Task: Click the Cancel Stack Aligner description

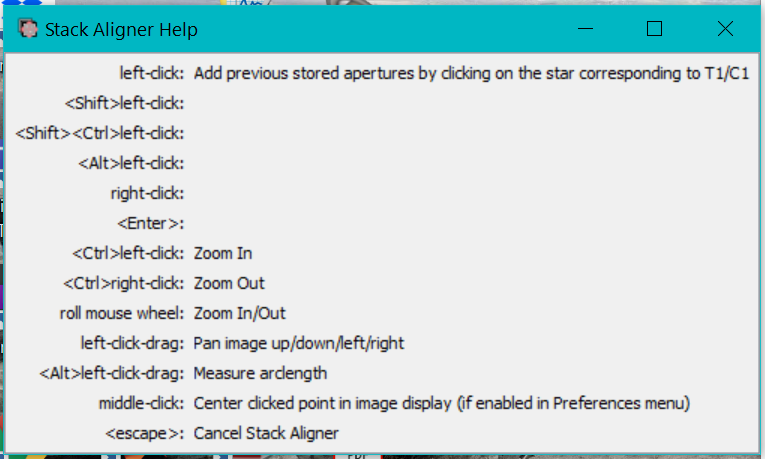Action: [x=266, y=433]
